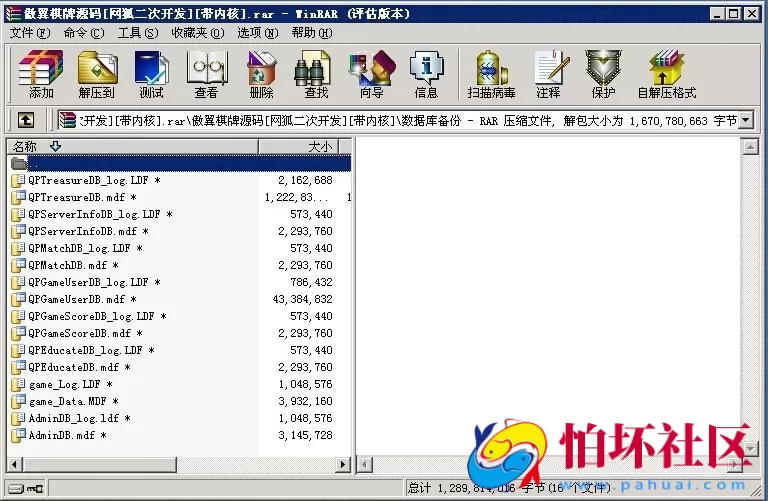Open the Help (帮助) menu
Viewport: 768px width, 501px height.
click(312, 33)
